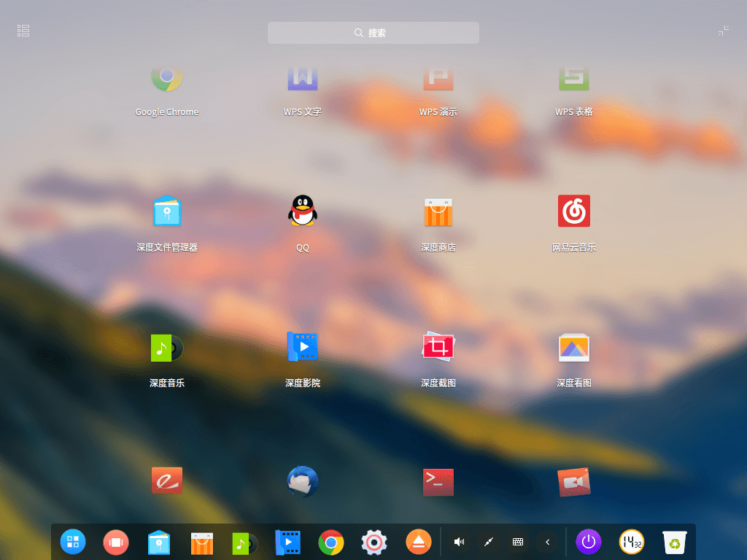
Task: Collapse the dock tray with the arrow
Action: 547,542
